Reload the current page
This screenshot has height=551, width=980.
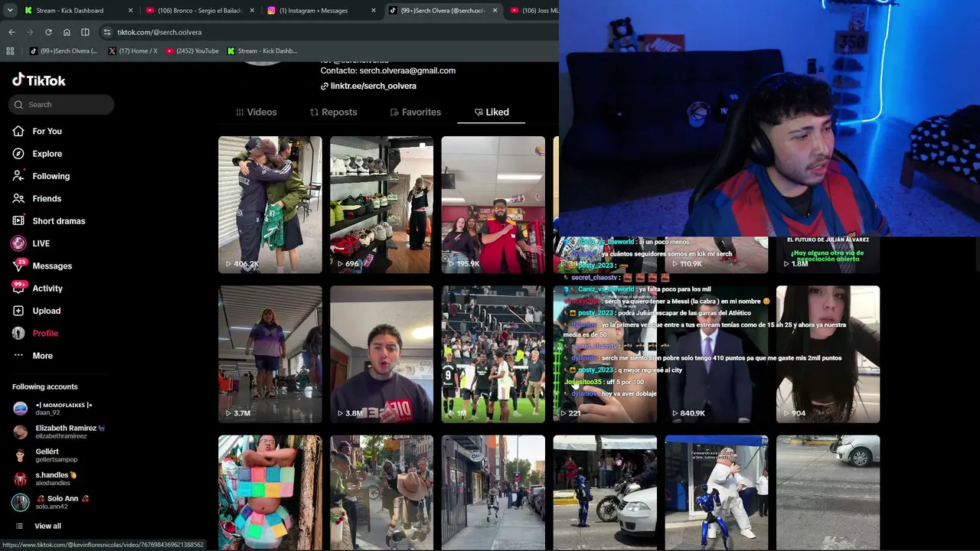(x=48, y=32)
